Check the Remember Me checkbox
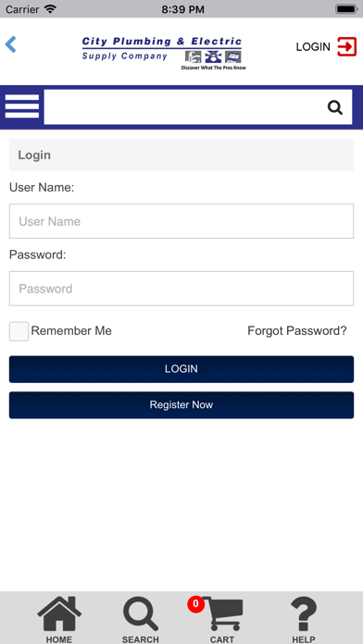This screenshot has width=363, height=644. (x=19, y=331)
